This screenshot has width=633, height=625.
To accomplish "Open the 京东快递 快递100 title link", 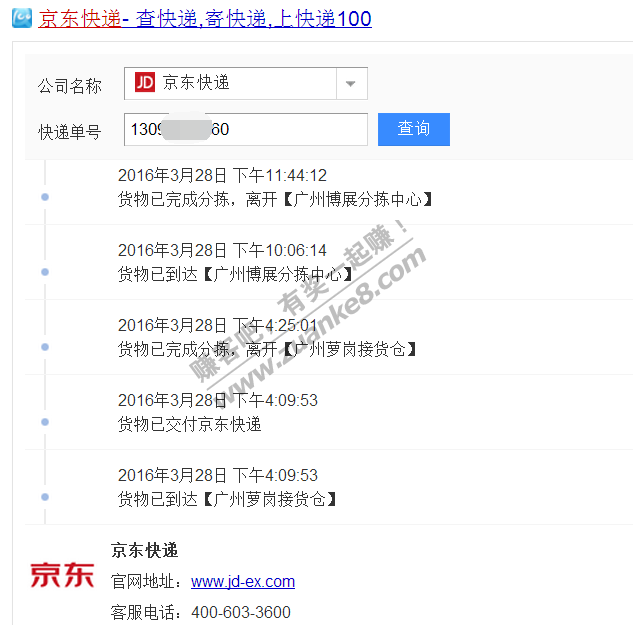I will point(205,19).
